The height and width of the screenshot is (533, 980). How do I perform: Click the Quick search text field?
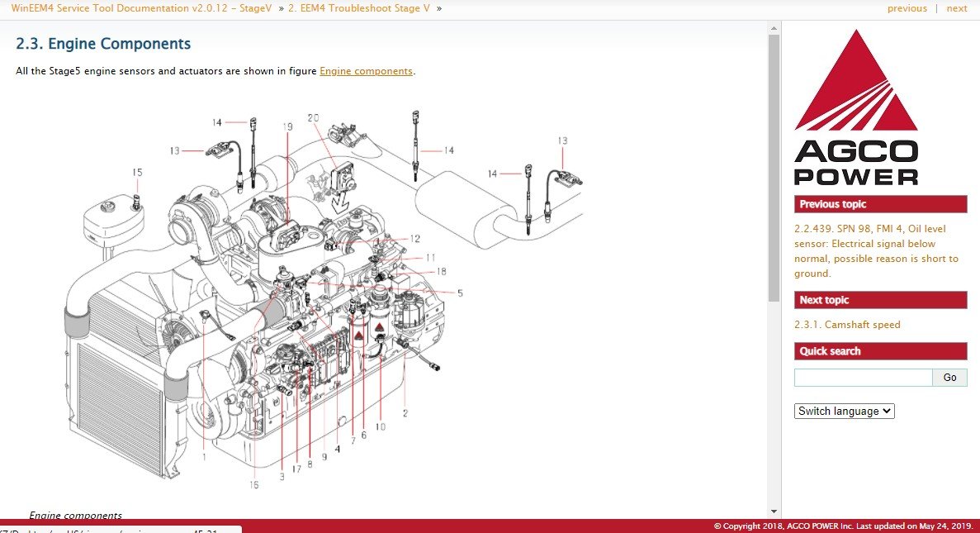[863, 378]
